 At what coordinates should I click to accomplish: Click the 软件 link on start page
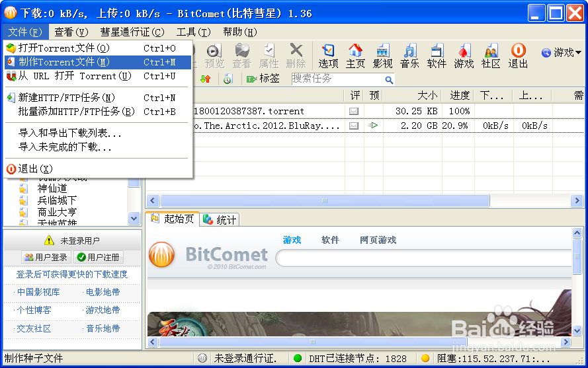coord(330,240)
